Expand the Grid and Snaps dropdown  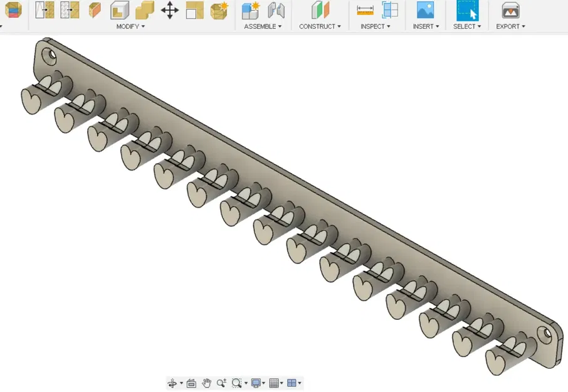(274, 383)
